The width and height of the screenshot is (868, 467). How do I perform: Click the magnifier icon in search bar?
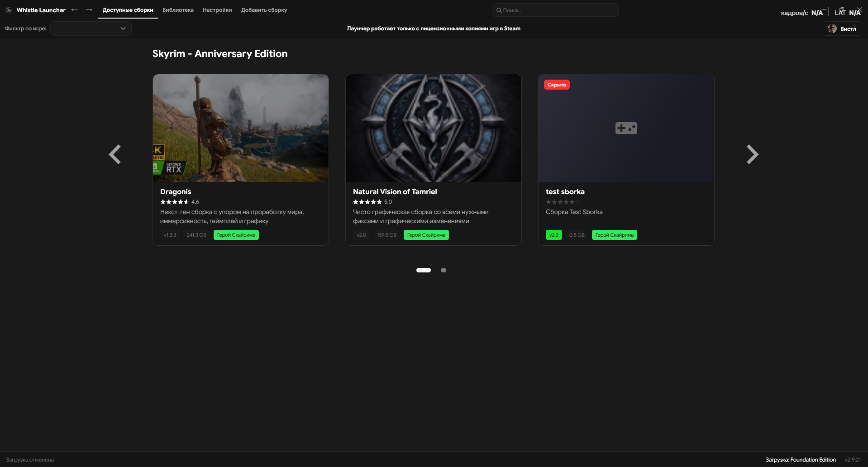[499, 10]
